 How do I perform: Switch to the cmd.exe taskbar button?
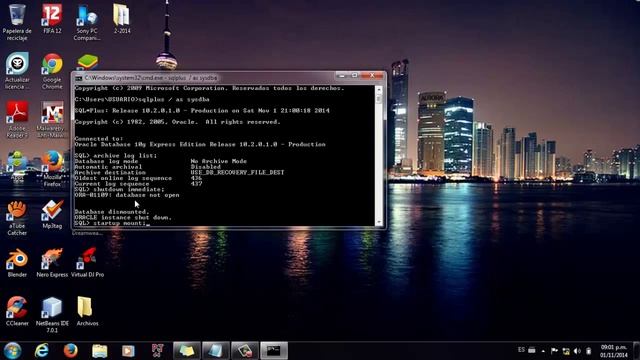click(274, 351)
